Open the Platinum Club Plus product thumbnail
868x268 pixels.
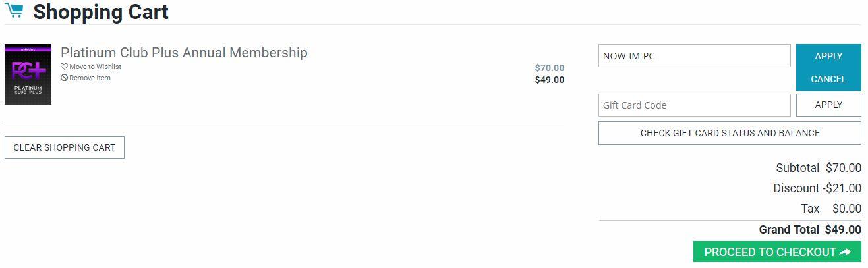[28, 74]
